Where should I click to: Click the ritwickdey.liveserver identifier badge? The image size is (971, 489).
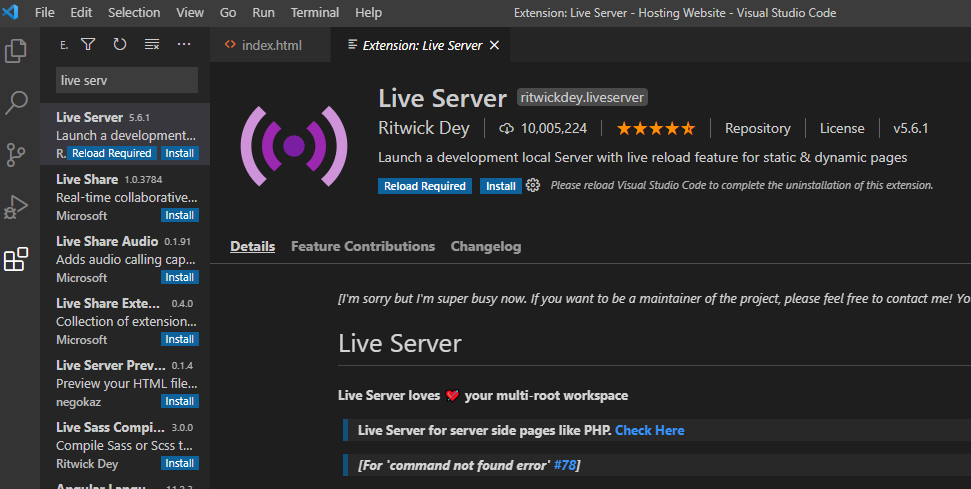(x=581, y=97)
